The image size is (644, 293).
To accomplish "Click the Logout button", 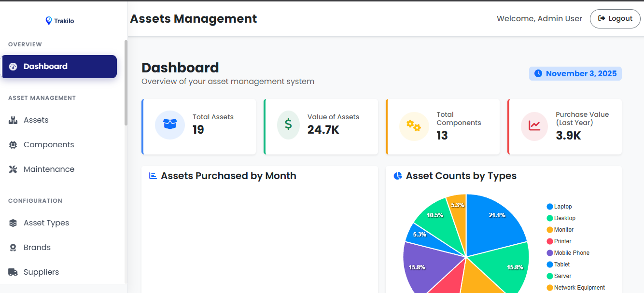I will [x=615, y=18].
